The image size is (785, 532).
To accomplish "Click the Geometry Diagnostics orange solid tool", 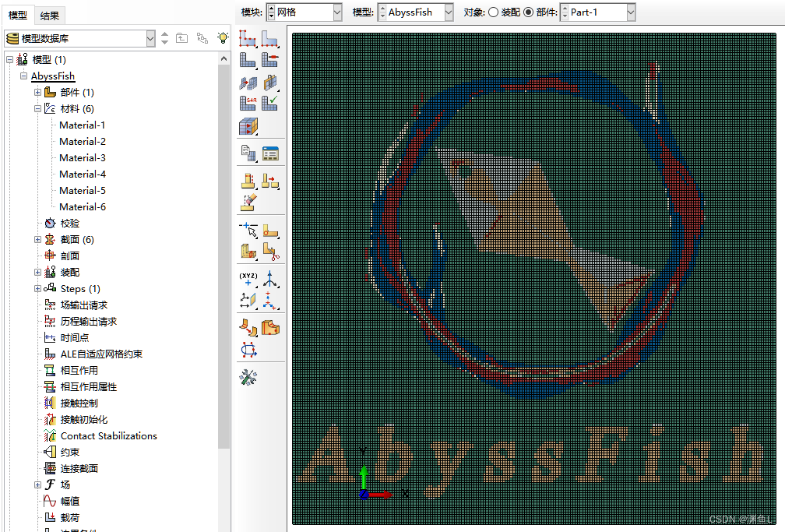I will (x=270, y=328).
